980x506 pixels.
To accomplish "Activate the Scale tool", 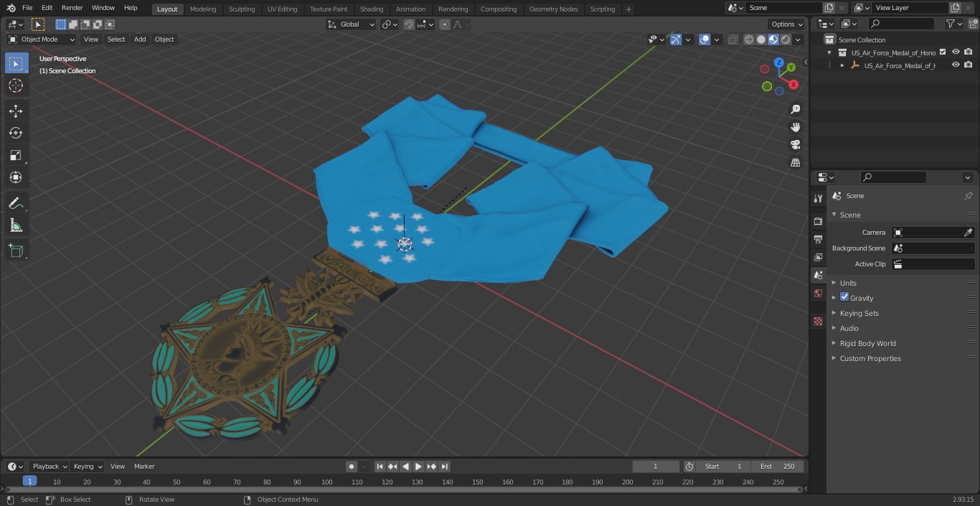I will 16,155.
